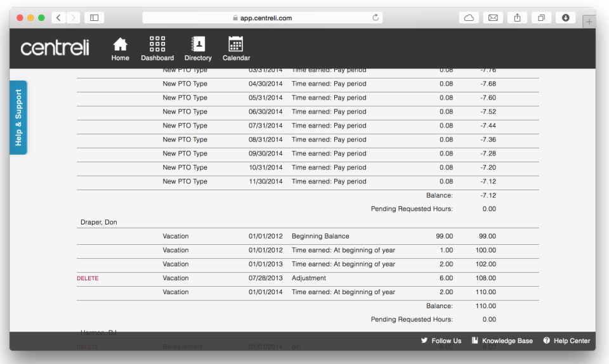
Task: Click the 102.00 running balance value
Action: (485, 264)
